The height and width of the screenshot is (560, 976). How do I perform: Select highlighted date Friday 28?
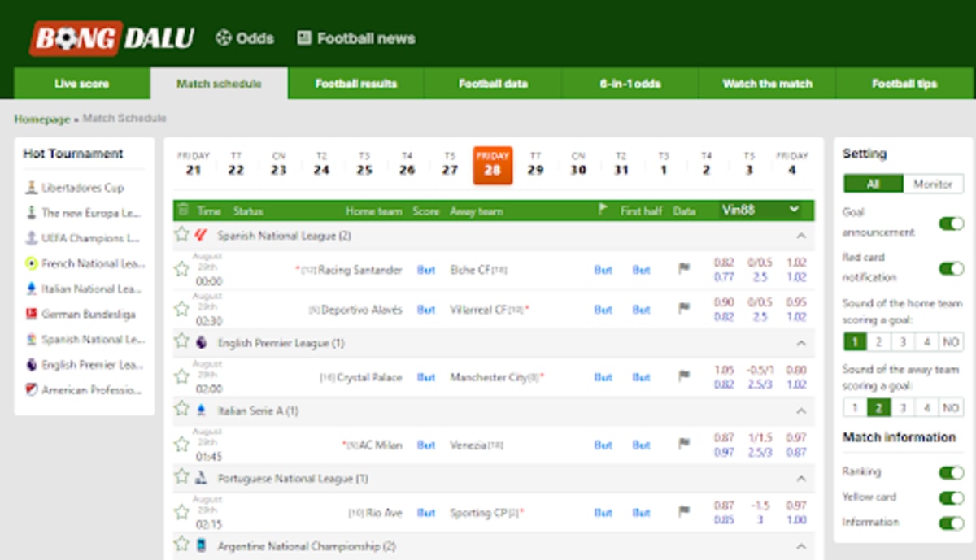492,165
